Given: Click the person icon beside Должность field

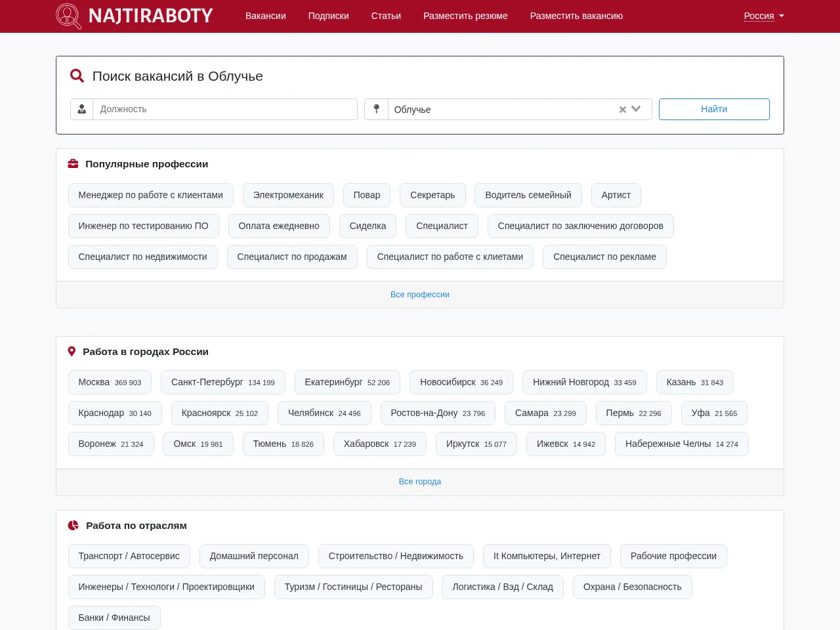Looking at the screenshot, I should [x=82, y=109].
